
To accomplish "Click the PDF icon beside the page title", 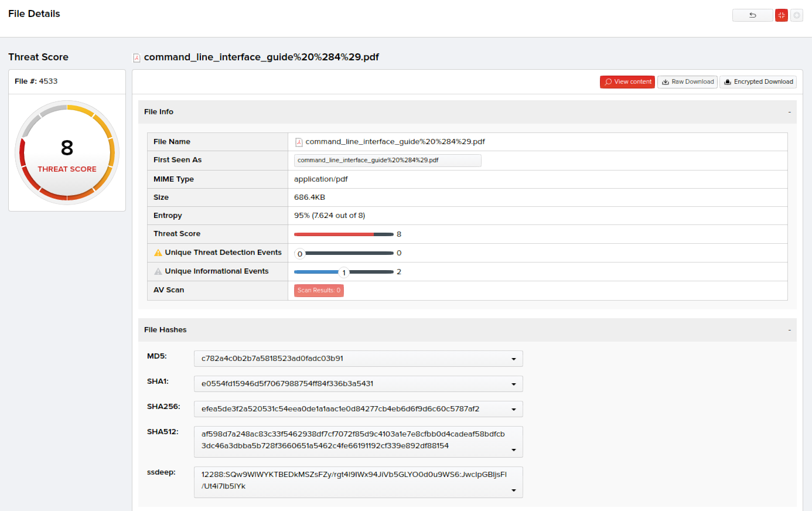I will tap(137, 57).
